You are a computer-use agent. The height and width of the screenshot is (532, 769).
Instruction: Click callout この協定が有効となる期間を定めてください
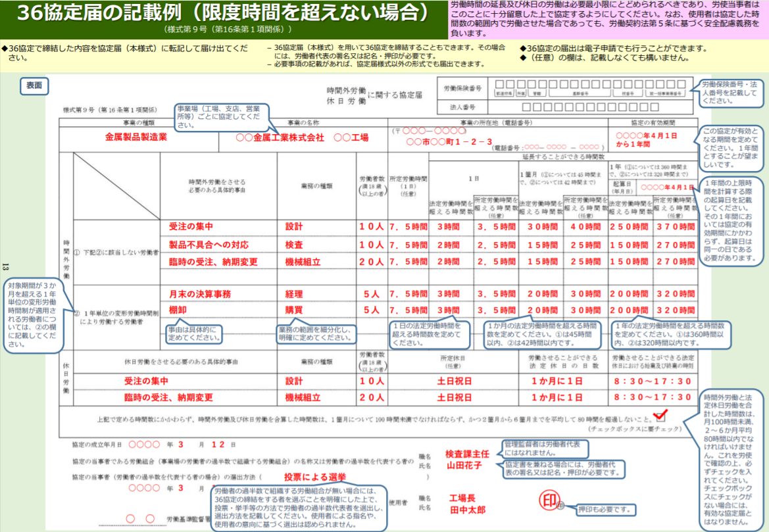(x=730, y=147)
